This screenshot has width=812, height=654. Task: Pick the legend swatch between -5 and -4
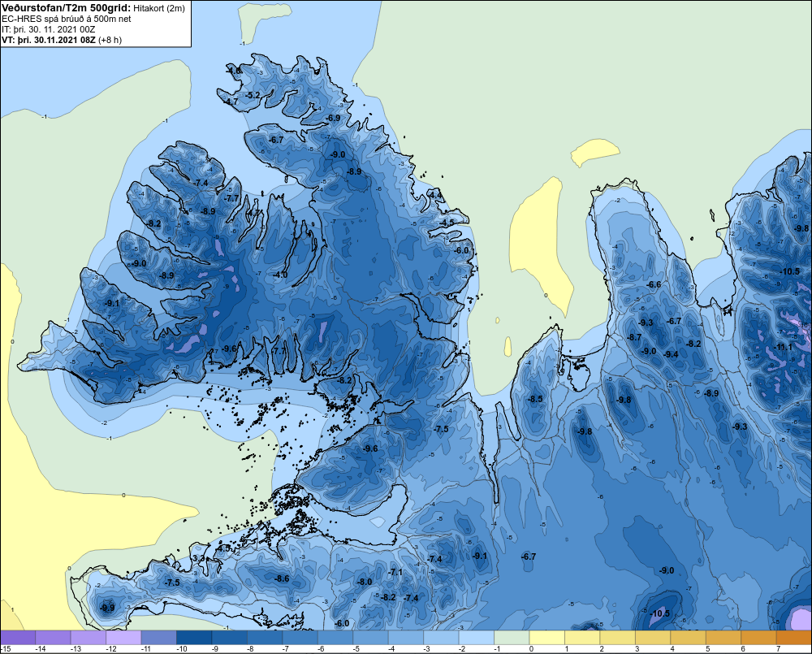coord(370,638)
